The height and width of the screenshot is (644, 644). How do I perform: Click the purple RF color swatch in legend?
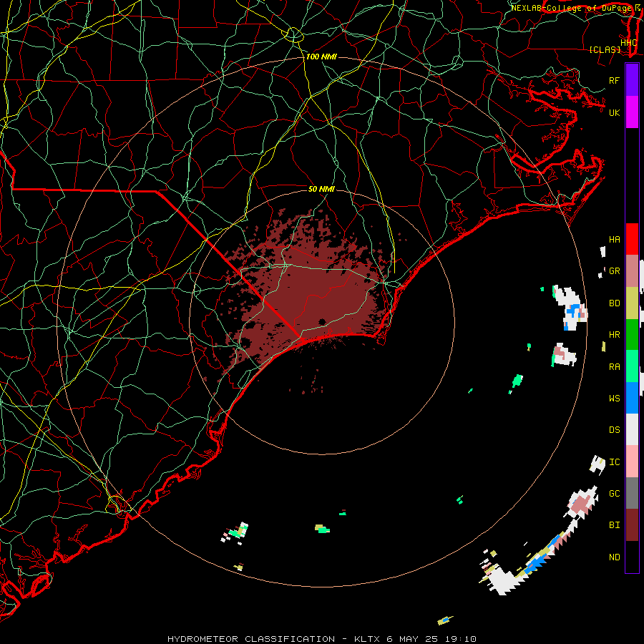[x=632, y=80]
